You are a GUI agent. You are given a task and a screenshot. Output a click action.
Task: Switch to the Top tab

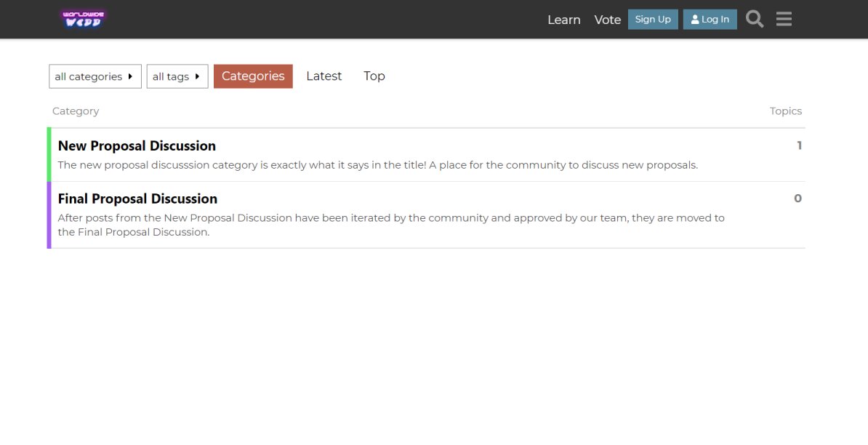(374, 76)
